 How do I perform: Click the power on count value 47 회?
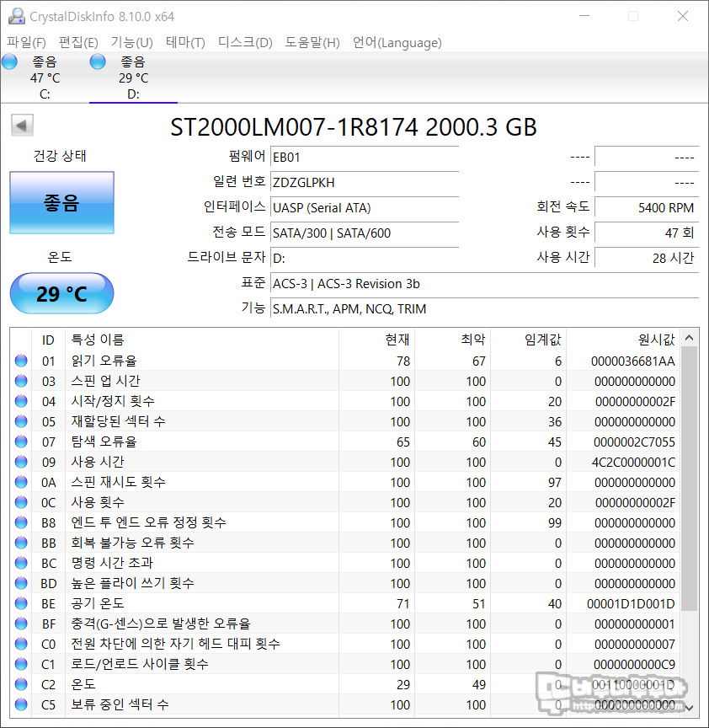coord(647,233)
